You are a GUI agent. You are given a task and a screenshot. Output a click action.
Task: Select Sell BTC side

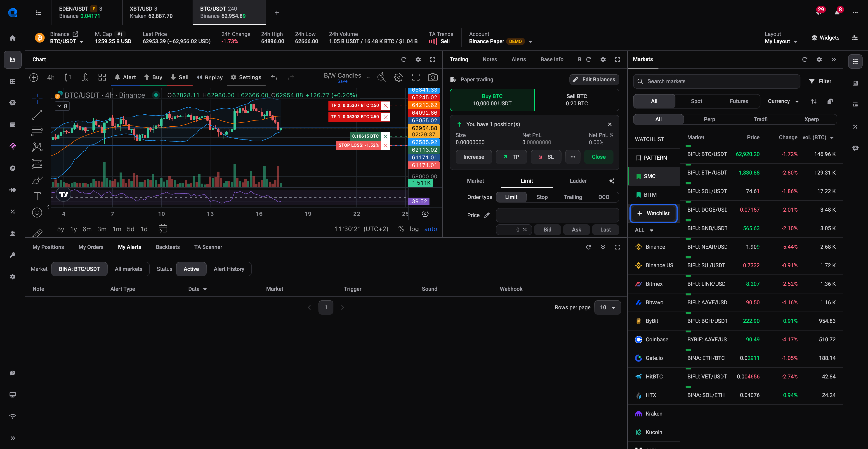coord(577,100)
